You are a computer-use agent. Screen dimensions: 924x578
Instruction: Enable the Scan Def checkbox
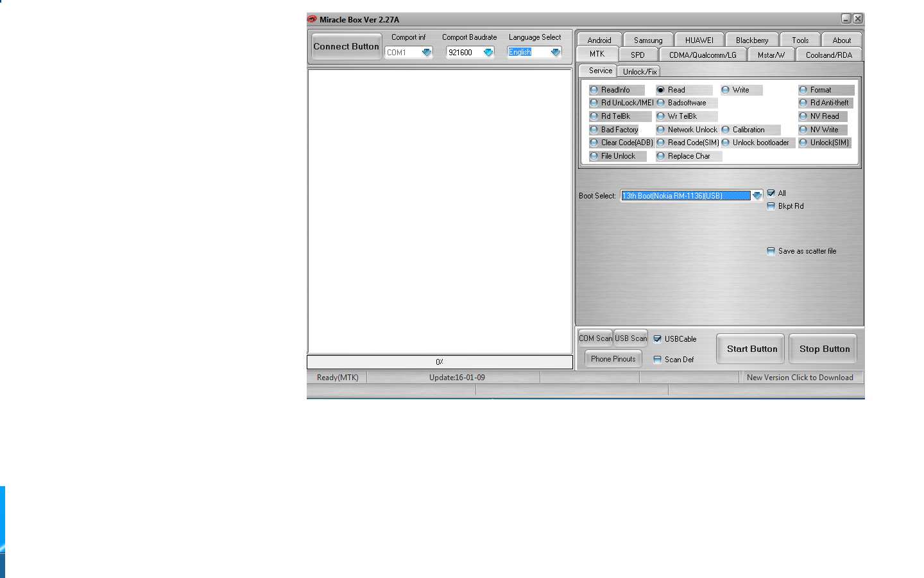[658, 360]
